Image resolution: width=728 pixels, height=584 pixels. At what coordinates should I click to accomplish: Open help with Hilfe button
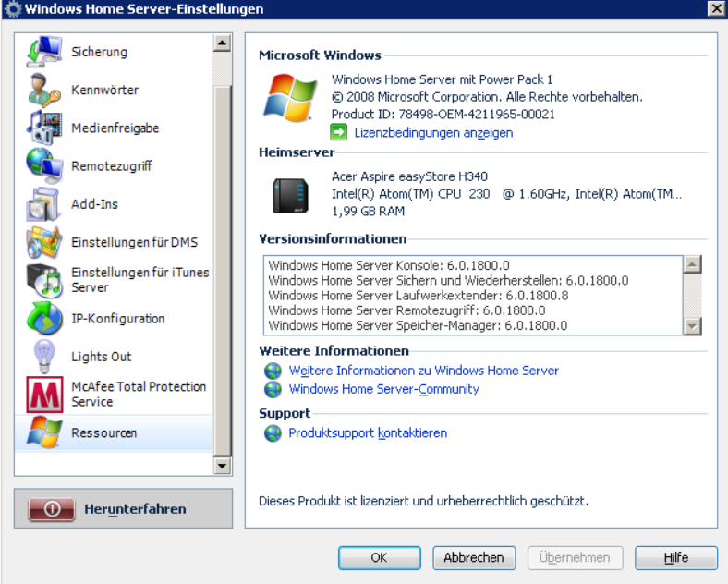(x=676, y=557)
